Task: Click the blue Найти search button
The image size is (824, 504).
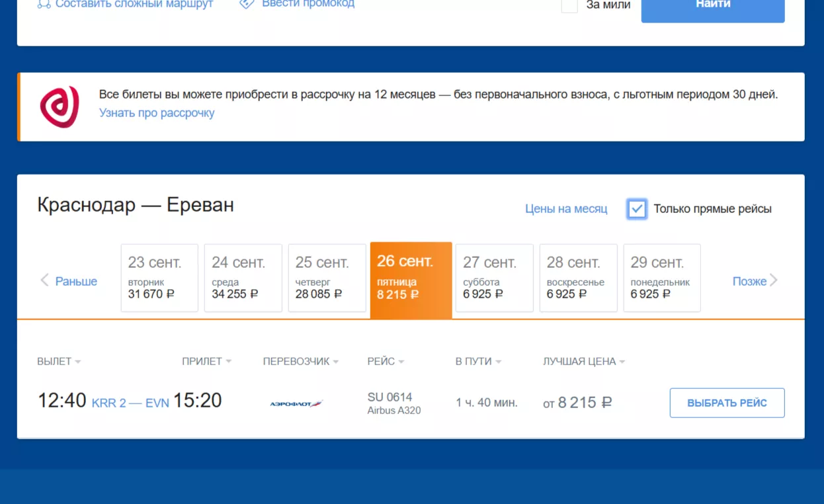Action: point(712,7)
